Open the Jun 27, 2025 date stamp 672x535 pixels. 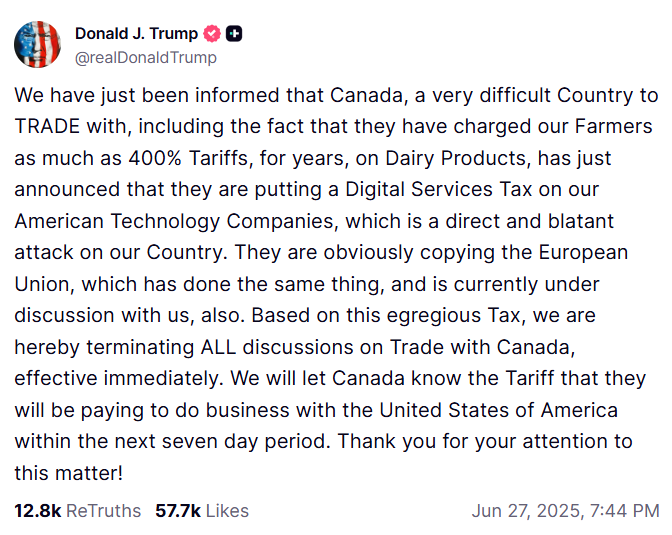(526, 511)
